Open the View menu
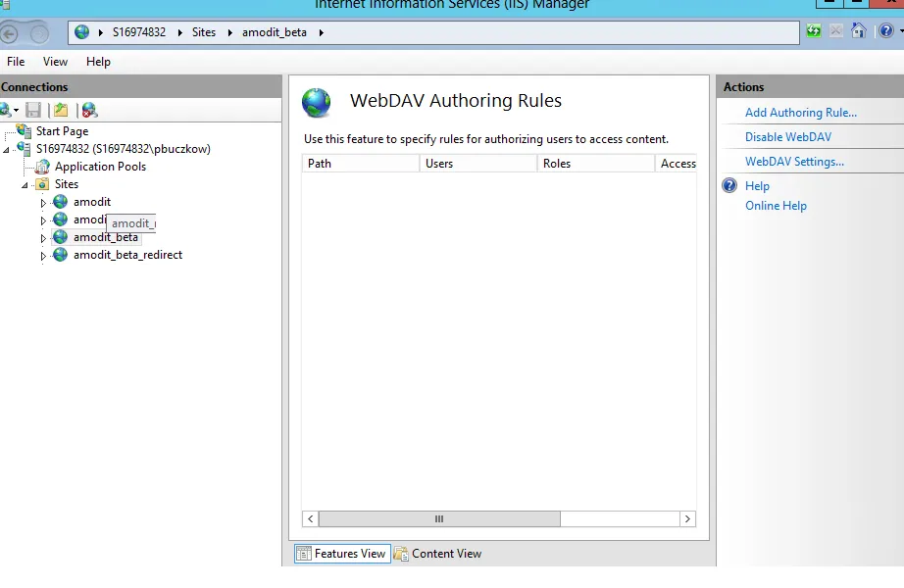The width and height of the screenshot is (904, 588). 55,62
